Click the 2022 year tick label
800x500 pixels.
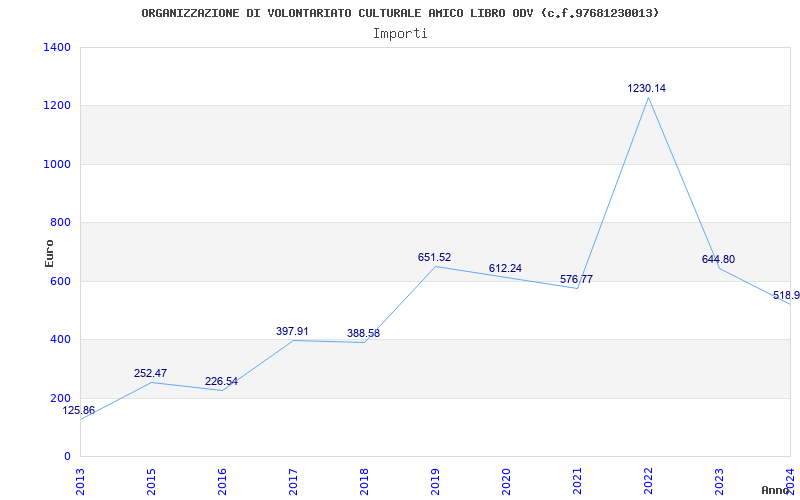648,481
